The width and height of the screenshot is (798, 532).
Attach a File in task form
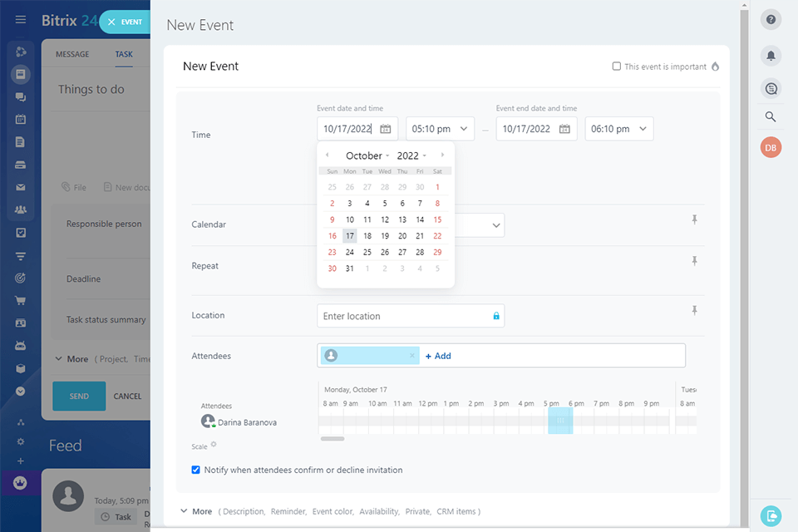pyautogui.click(x=74, y=187)
